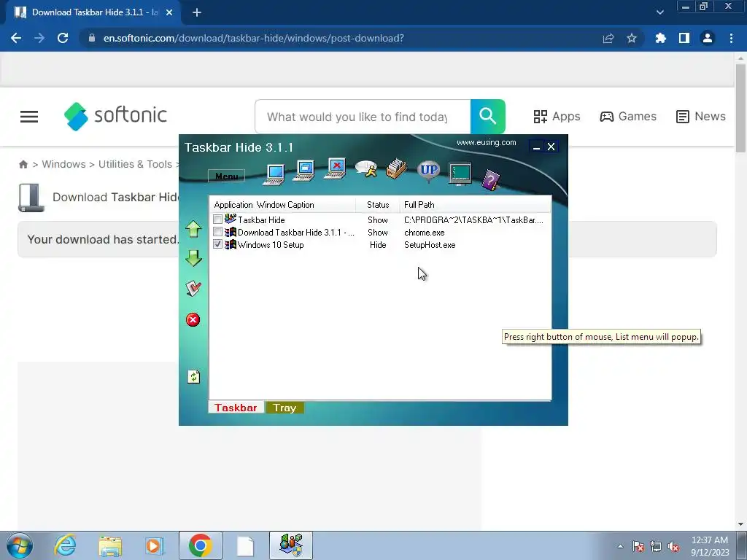
Task: Open Internet Explorer from the taskbar
Action: 65,545
